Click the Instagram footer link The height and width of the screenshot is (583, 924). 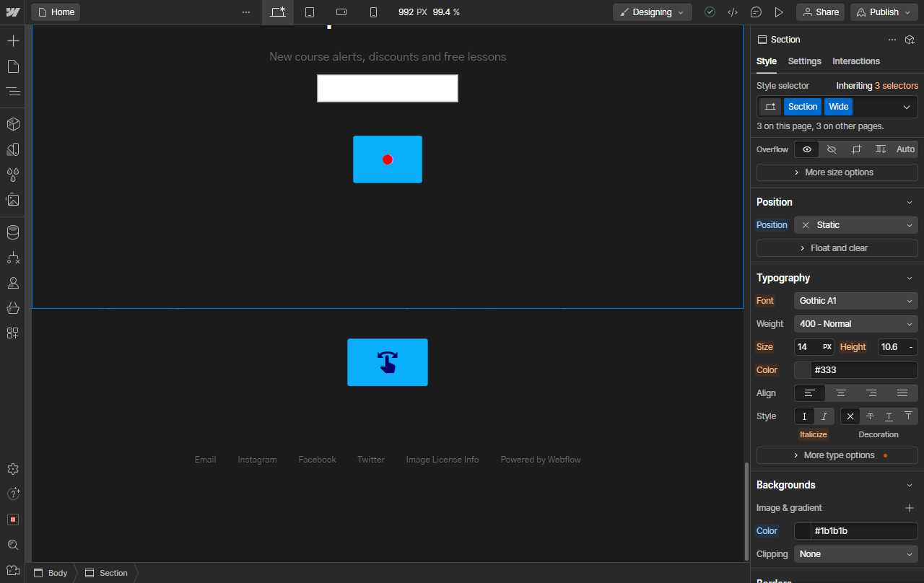click(x=257, y=460)
